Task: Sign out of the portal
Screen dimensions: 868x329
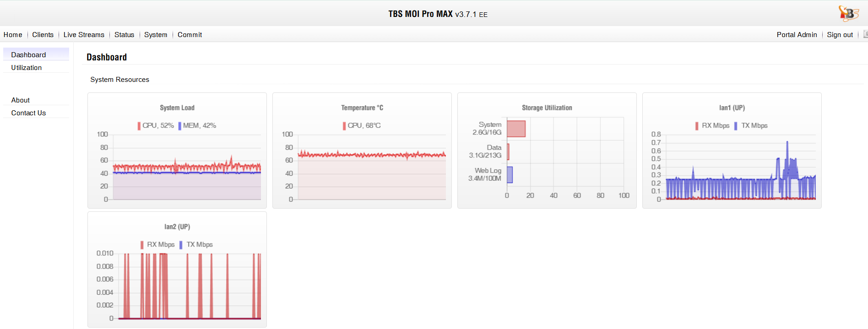Action: click(x=840, y=35)
